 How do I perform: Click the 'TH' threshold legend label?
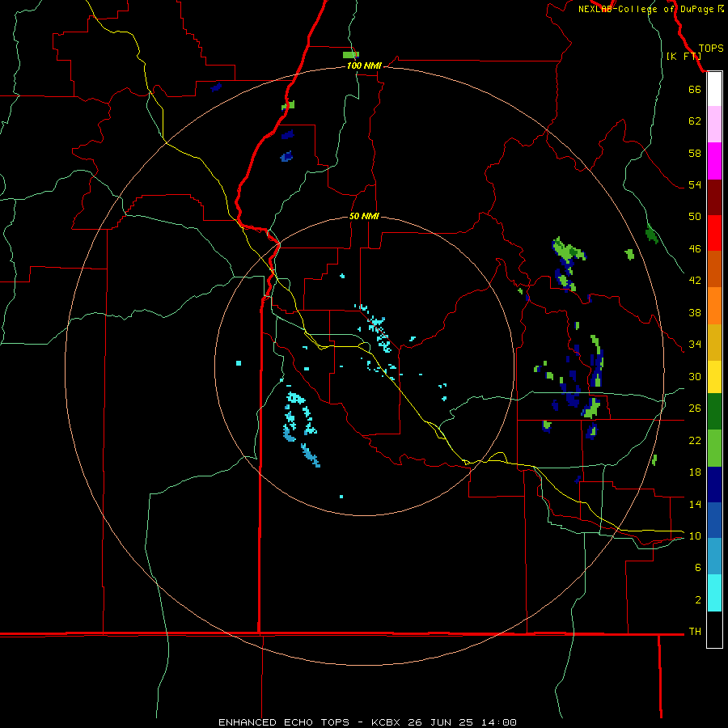click(695, 632)
